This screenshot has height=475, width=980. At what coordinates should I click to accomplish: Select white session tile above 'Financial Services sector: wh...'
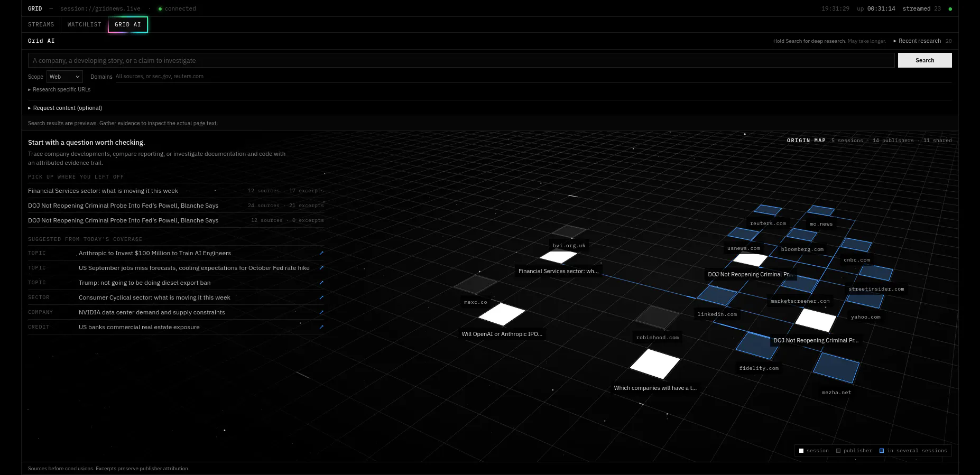(x=558, y=257)
